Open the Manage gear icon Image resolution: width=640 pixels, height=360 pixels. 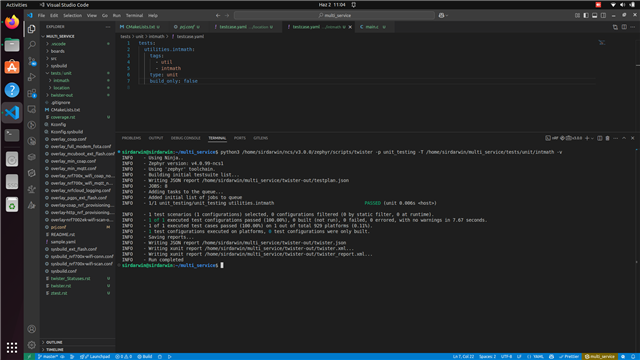coord(31,345)
